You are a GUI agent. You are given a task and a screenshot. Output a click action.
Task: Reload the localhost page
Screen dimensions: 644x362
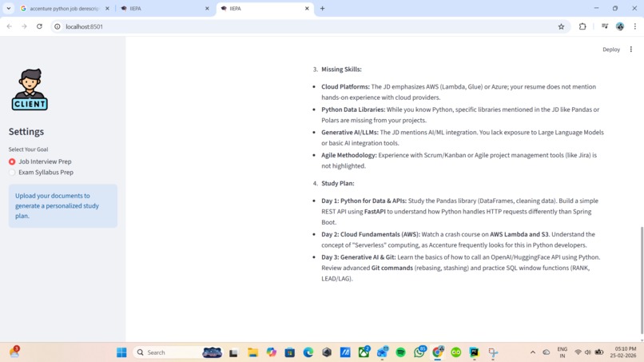coord(39,26)
